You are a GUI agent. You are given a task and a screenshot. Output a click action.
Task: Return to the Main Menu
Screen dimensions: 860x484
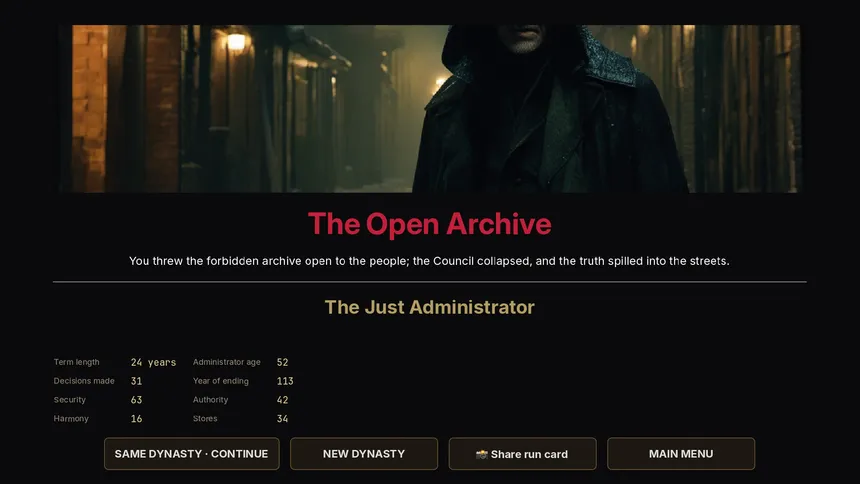pyautogui.click(x=681, y=454)
